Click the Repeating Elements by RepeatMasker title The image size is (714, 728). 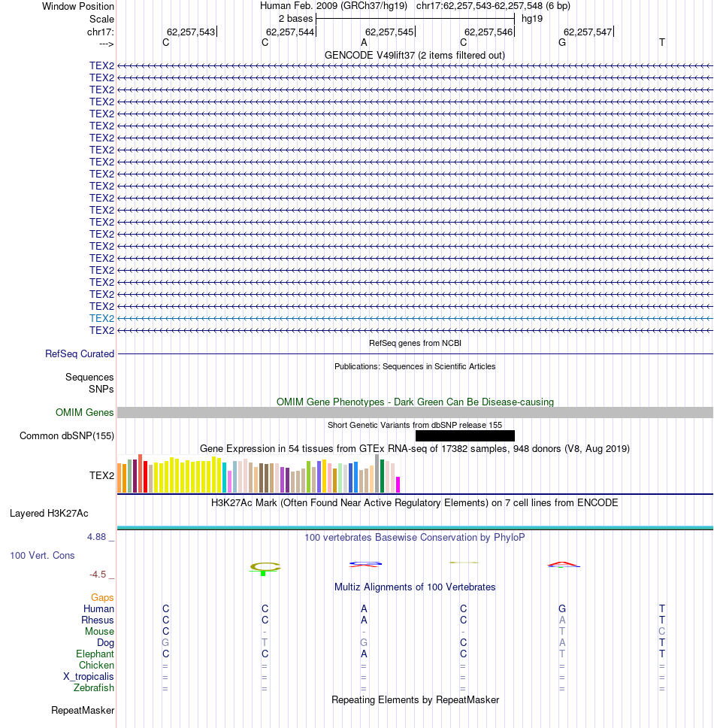415,699
